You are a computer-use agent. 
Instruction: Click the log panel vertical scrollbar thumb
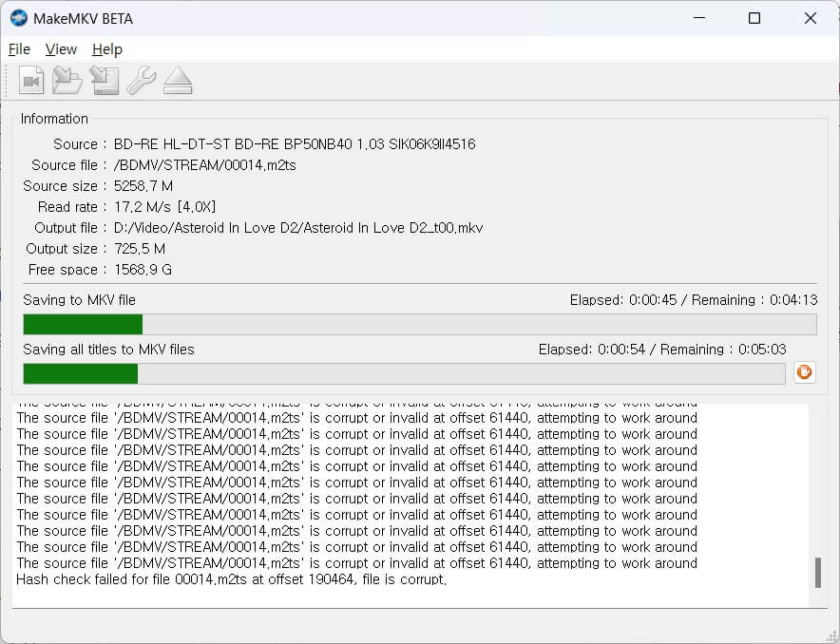click(817, 572)
